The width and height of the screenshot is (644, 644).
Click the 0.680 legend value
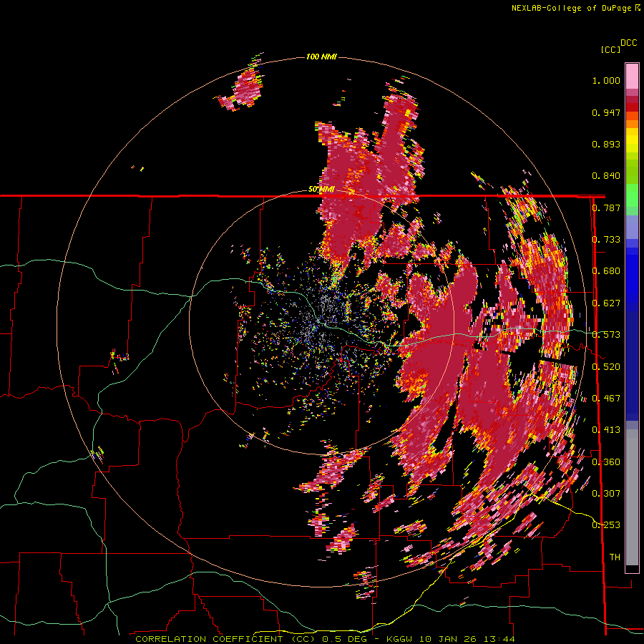(606, 271)
